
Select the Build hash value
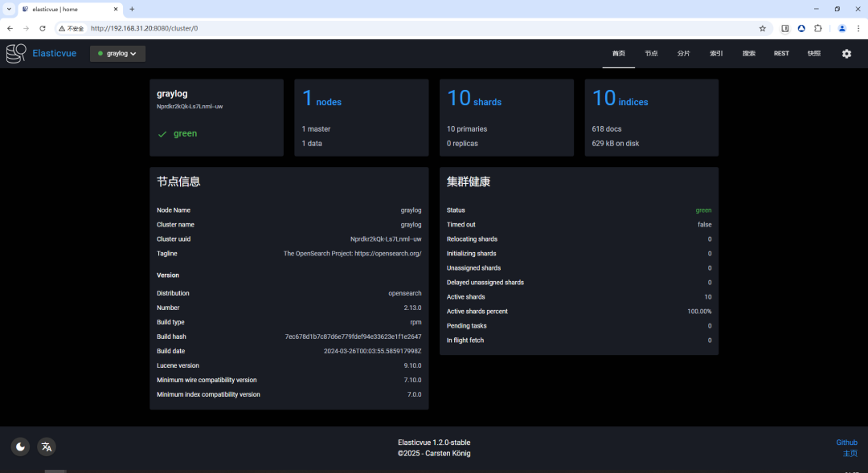[353, 336]
